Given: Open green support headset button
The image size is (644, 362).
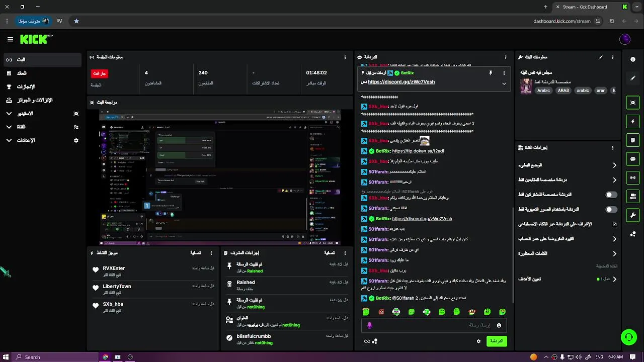Looking at the screenshot, I should pos(628,337).
